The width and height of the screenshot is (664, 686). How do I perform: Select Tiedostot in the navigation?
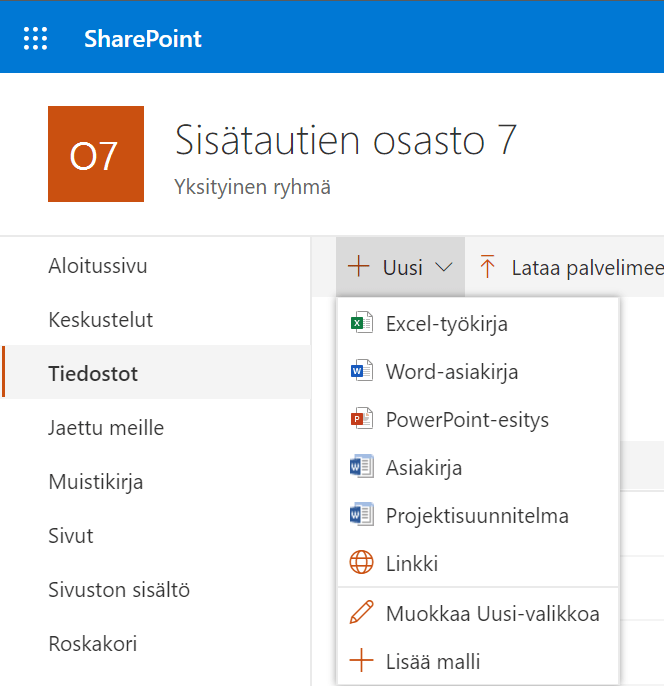click(x=93, y=374)
